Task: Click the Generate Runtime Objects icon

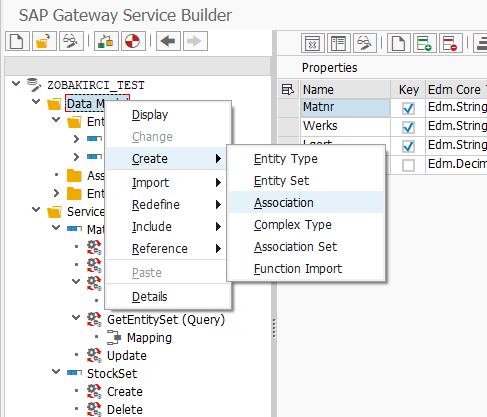Action: (133, 41)
